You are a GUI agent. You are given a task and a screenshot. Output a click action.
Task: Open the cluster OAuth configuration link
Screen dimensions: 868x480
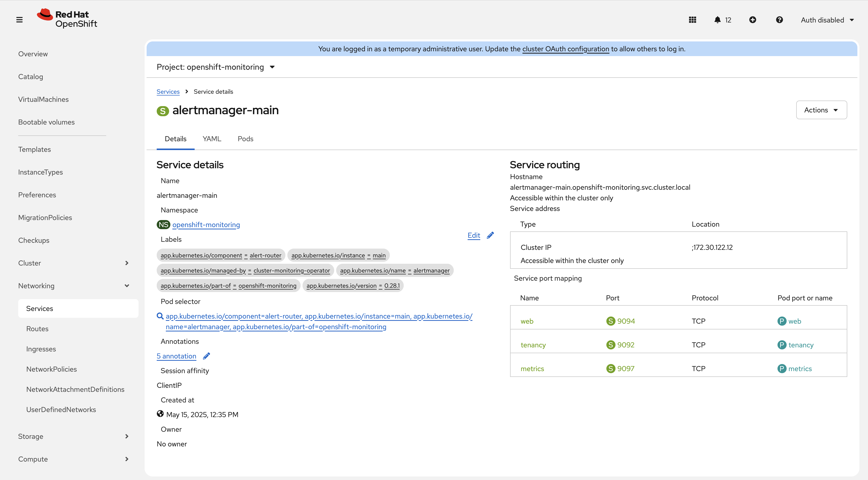pos(565,49)
